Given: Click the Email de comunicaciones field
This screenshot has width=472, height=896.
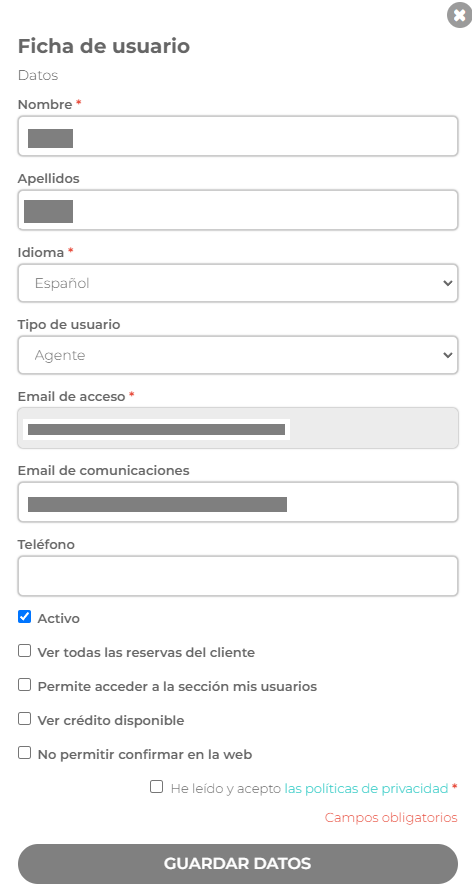Looking at the screenshot, I should (238, 502).
